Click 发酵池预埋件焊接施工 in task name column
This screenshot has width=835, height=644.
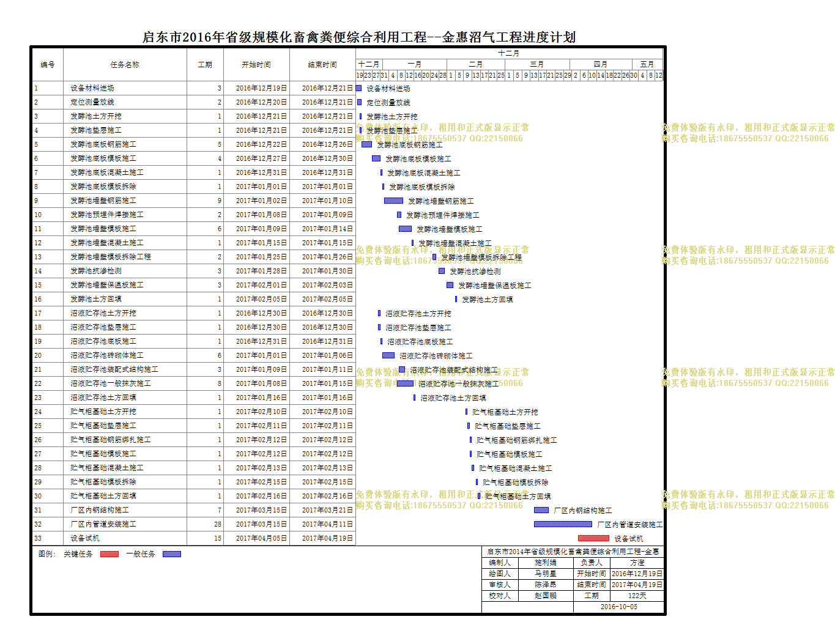pyautogui.click(x=107, y=215)
